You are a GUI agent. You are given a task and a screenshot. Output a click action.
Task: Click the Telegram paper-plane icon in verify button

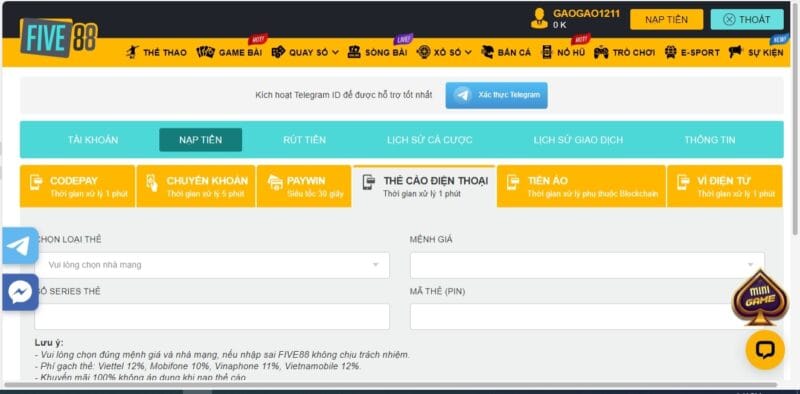click(463, 95)
